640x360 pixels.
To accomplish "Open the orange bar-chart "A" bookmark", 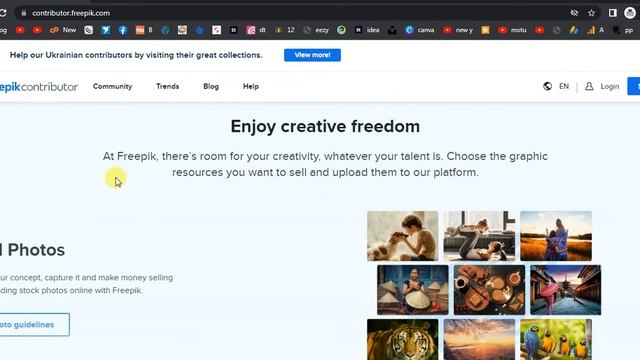I will 596,30.
